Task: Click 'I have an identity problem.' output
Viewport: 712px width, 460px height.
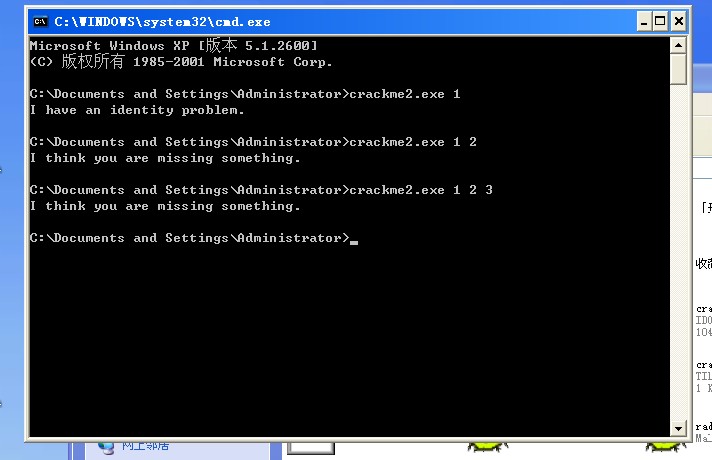Action: pos(137,110)
